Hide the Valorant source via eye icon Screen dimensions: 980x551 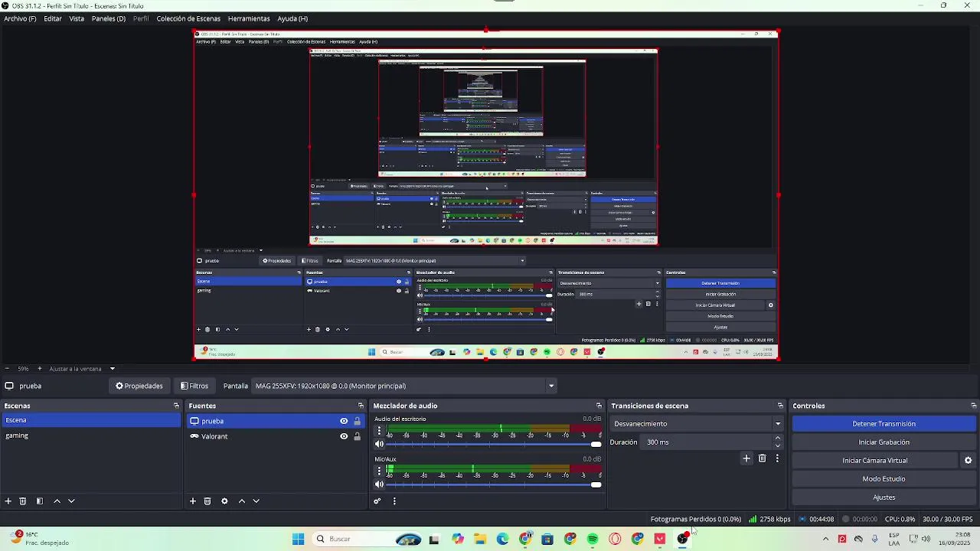[344, 436]
